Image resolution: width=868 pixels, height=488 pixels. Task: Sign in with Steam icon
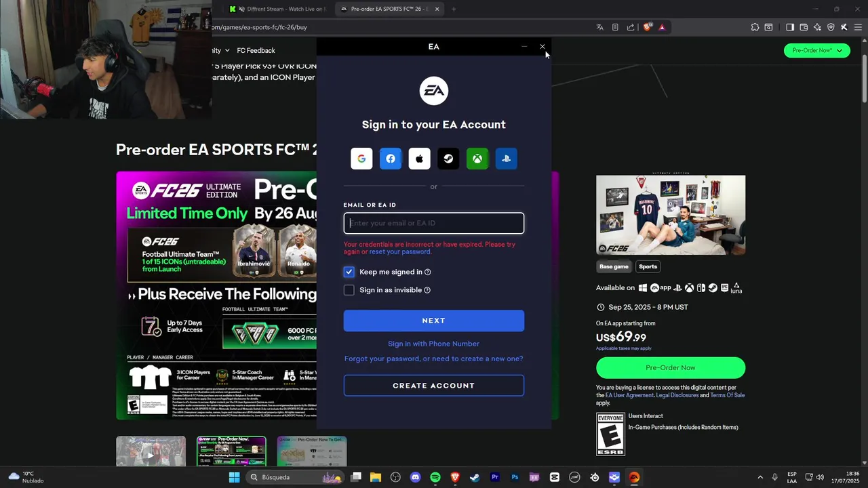pyautogui.click(x=448, y=159)
